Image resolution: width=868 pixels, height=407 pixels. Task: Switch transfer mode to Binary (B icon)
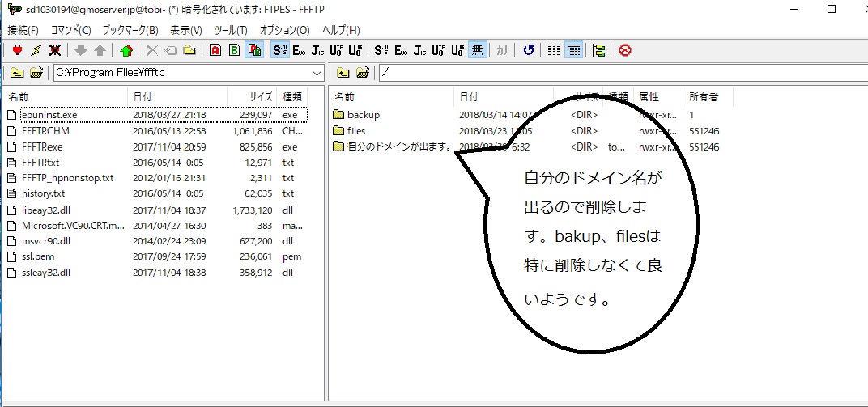(234, 50)
